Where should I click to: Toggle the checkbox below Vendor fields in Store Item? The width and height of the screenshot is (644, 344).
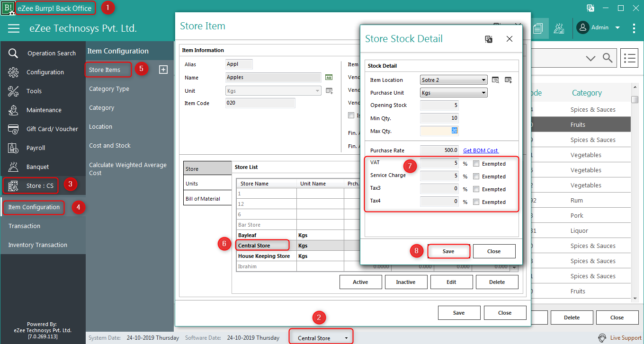coord(351,115)
